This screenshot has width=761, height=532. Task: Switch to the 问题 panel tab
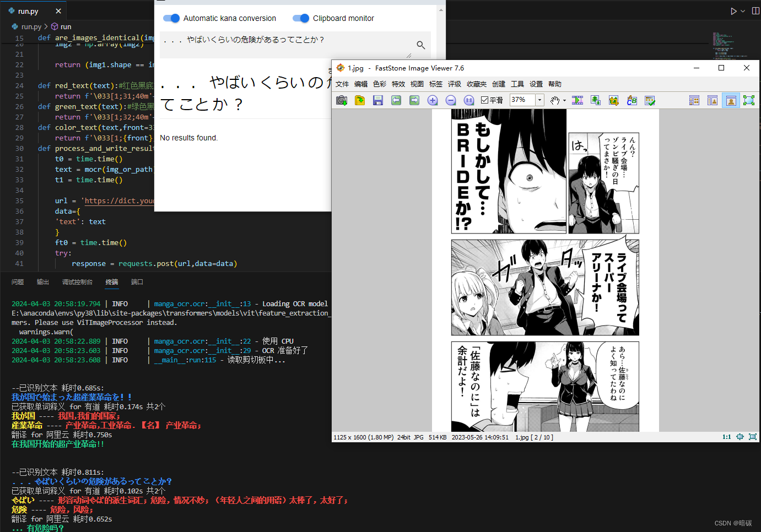pos(18,282)
